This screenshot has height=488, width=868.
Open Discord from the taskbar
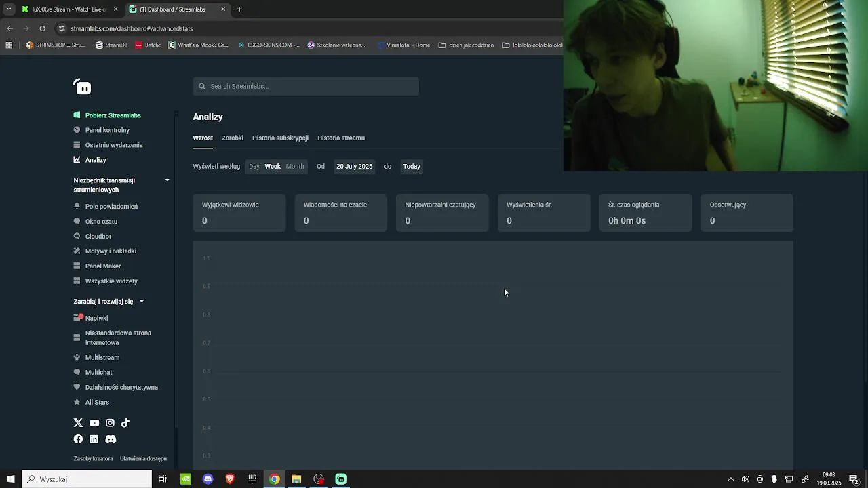208,479
